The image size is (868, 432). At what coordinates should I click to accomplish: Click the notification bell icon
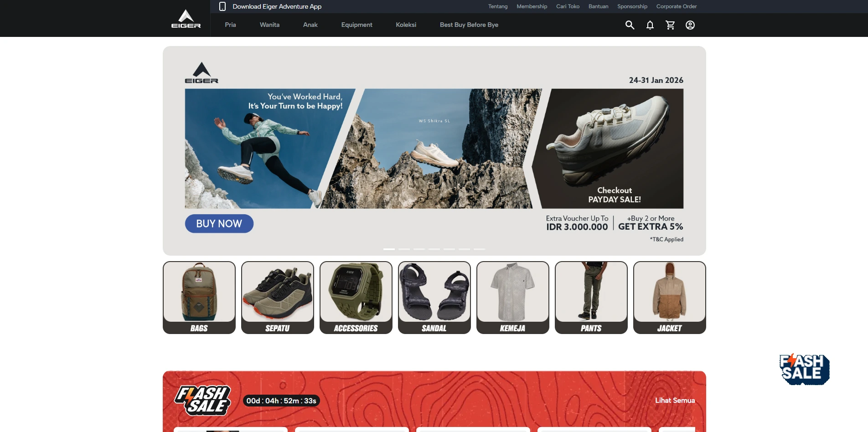[x=650, y=25]
